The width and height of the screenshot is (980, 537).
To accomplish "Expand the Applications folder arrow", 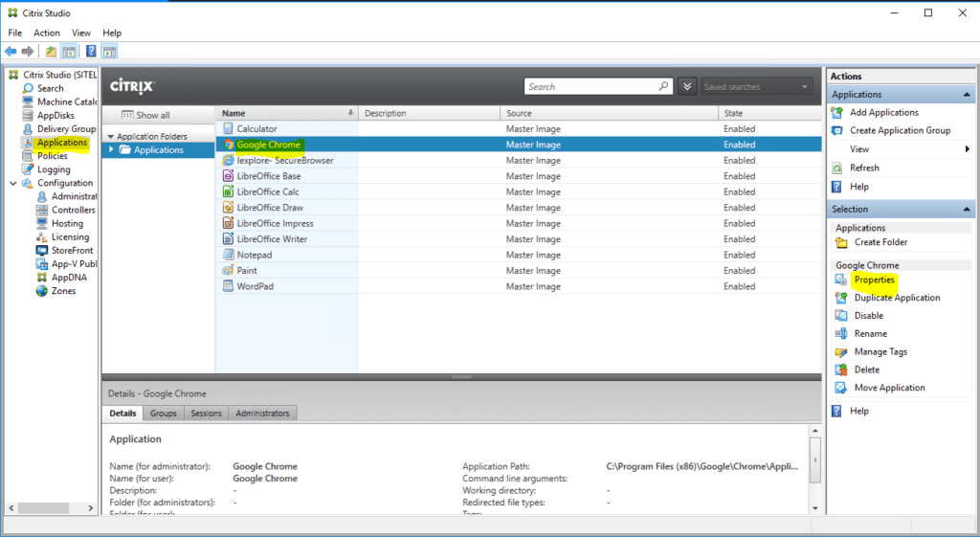I will click(x=111, y=149).
